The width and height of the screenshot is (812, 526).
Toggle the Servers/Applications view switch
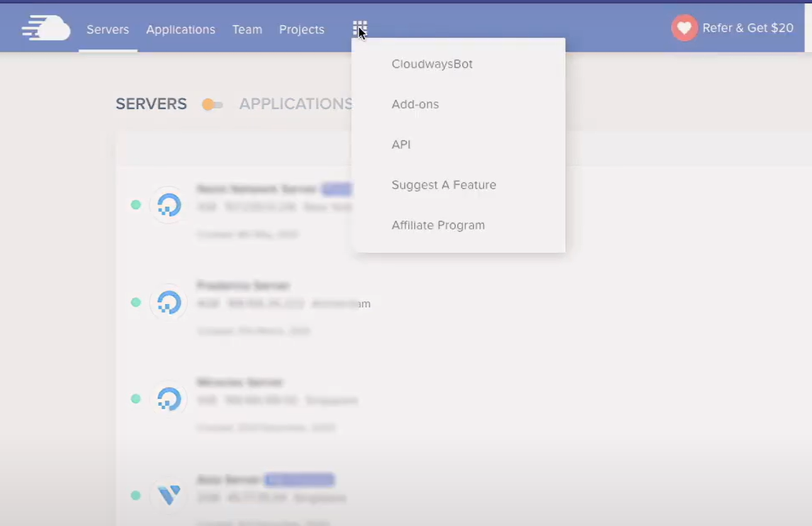212,105
